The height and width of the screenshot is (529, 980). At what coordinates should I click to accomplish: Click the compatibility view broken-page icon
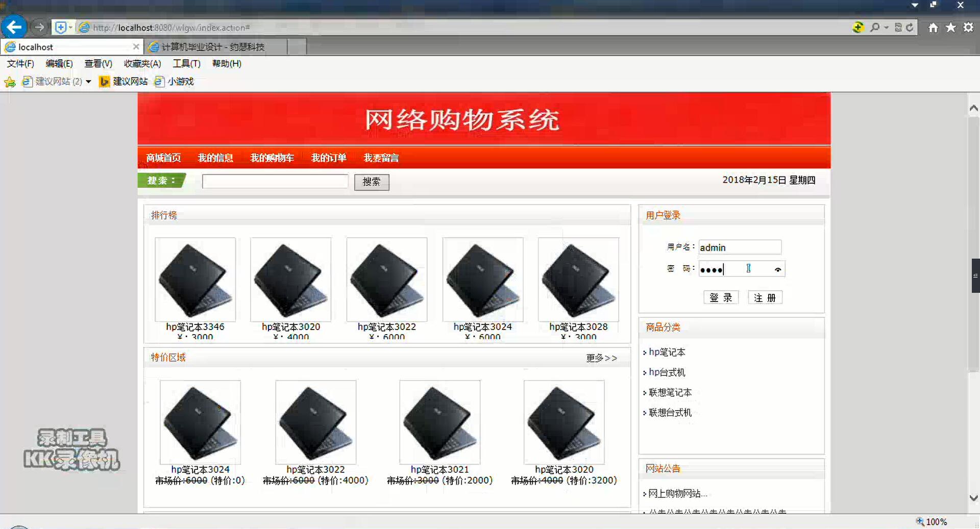coord(898,27)
